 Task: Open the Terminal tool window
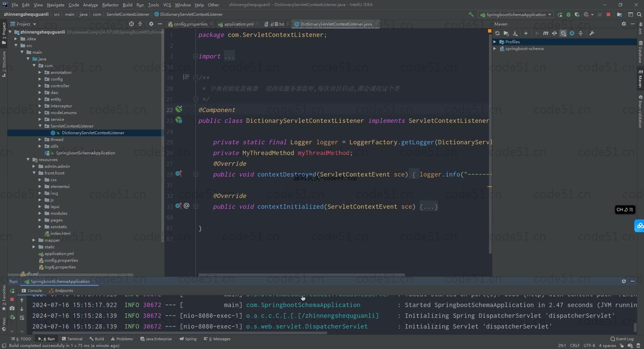pyautogui.click(x=72, y=339)
